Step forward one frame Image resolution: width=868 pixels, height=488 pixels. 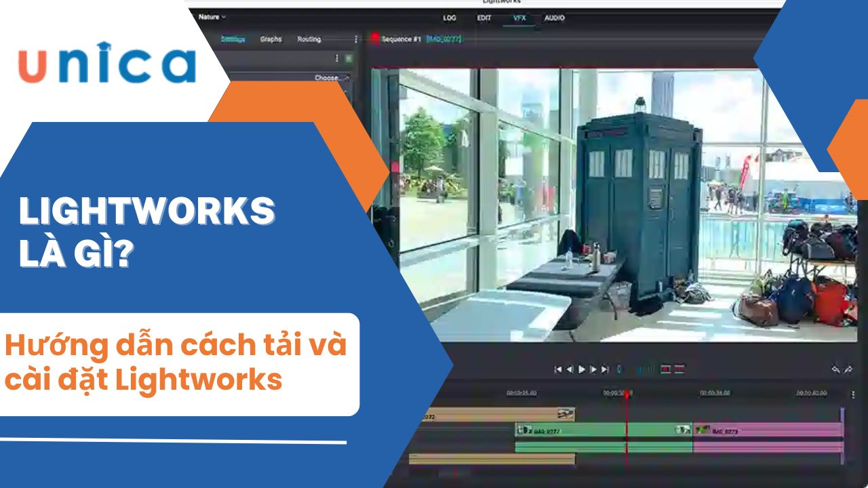pos(593,369)
